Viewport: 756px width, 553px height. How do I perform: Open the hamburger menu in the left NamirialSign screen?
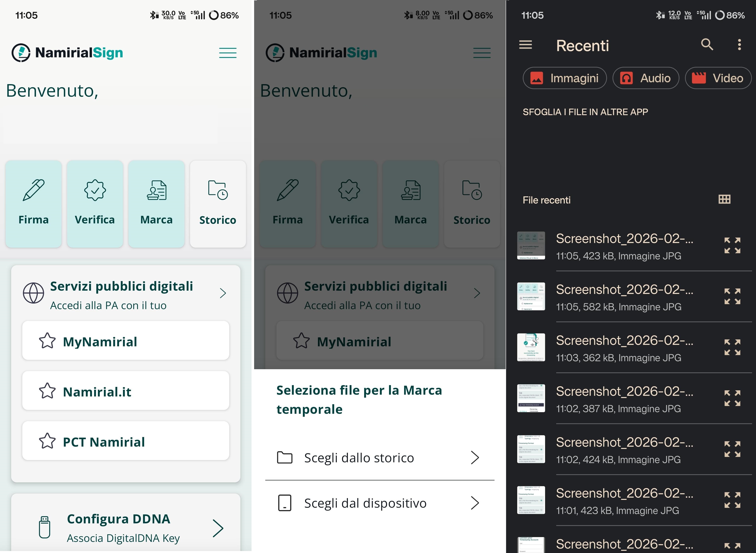click(228, 53)
